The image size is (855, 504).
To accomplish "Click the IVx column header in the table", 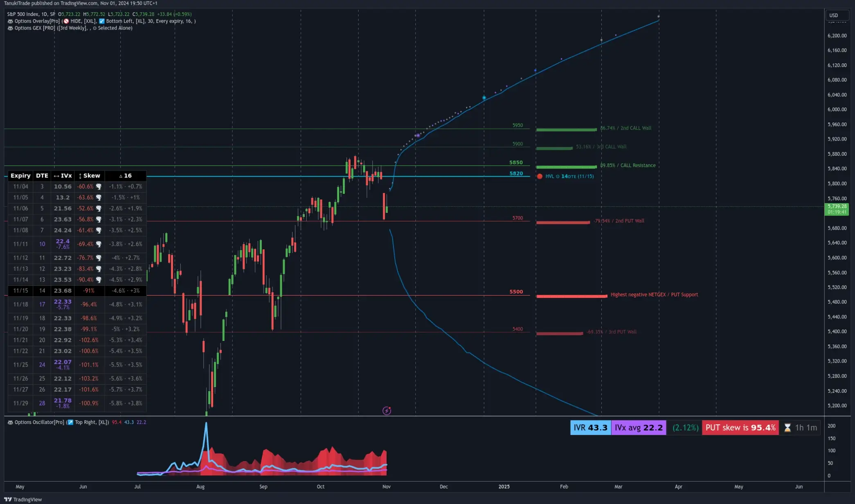I will 63,175.
